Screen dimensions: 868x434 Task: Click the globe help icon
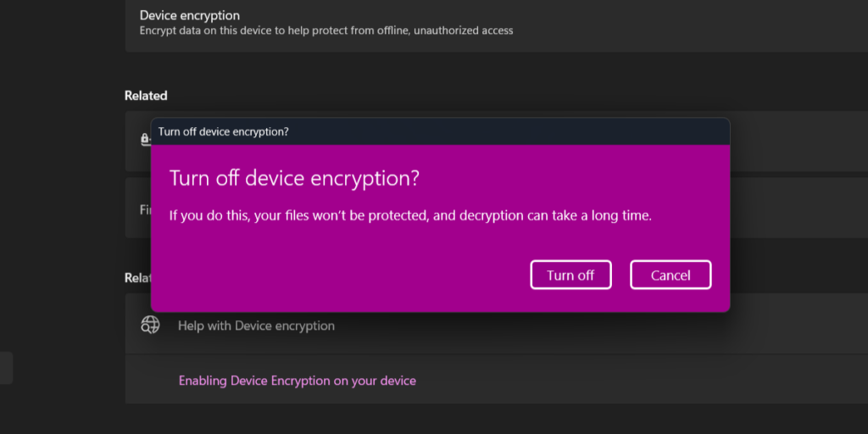pyautogui.click(x=150, y=325)
